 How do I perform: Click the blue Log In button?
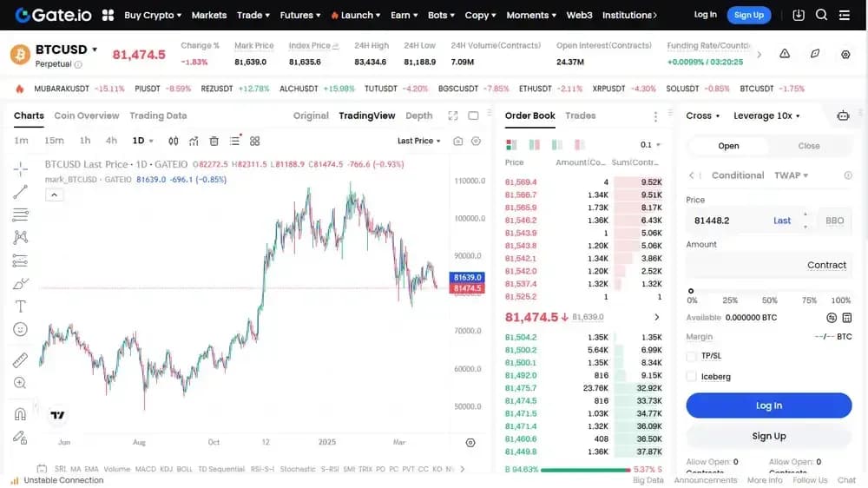(768, 406)
